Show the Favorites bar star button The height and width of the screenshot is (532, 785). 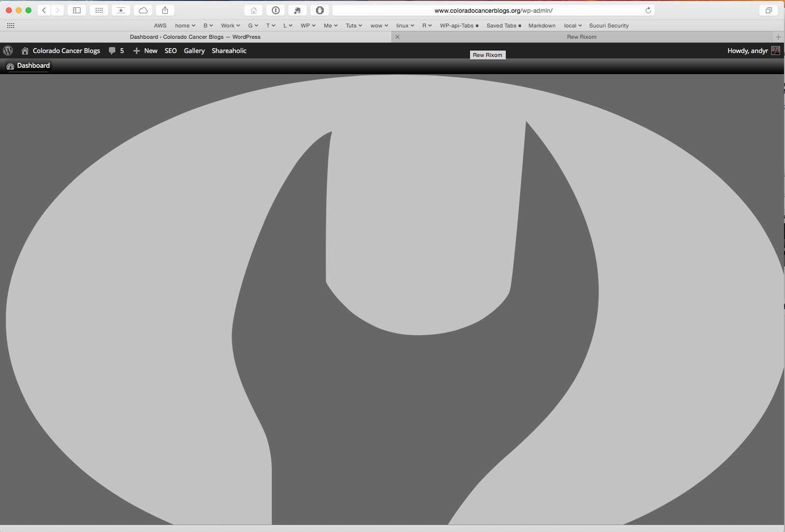click(x=121, y=10)
